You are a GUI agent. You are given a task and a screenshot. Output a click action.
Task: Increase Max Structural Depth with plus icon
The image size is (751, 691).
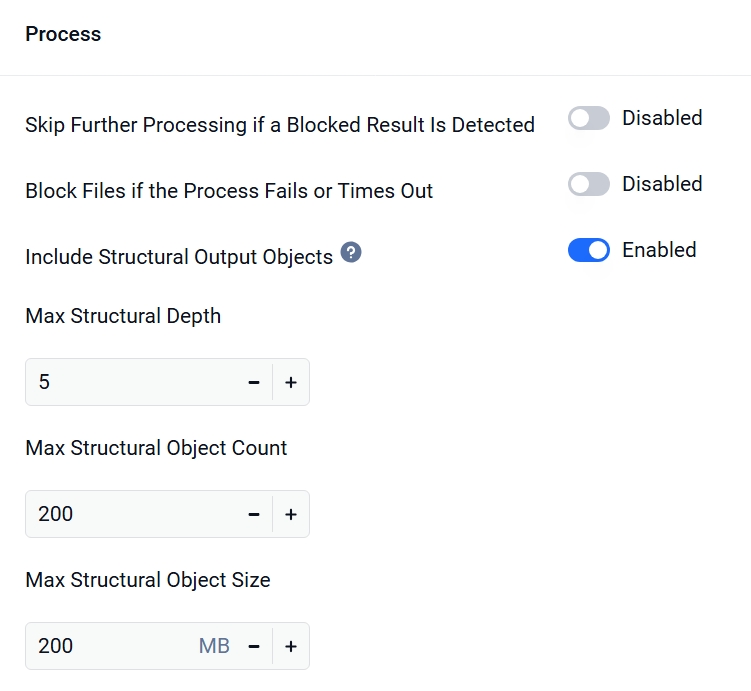pyautogui.click(x=291, y=382)
